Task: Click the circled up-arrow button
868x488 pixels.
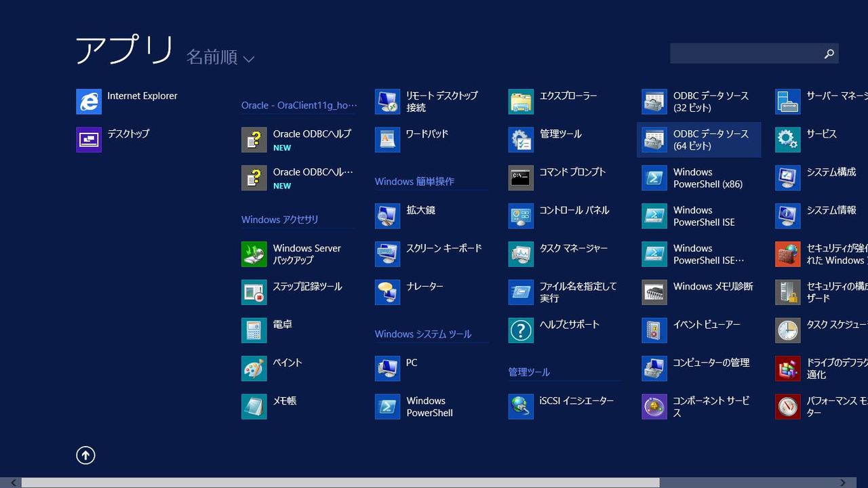Action: (85, 455)
